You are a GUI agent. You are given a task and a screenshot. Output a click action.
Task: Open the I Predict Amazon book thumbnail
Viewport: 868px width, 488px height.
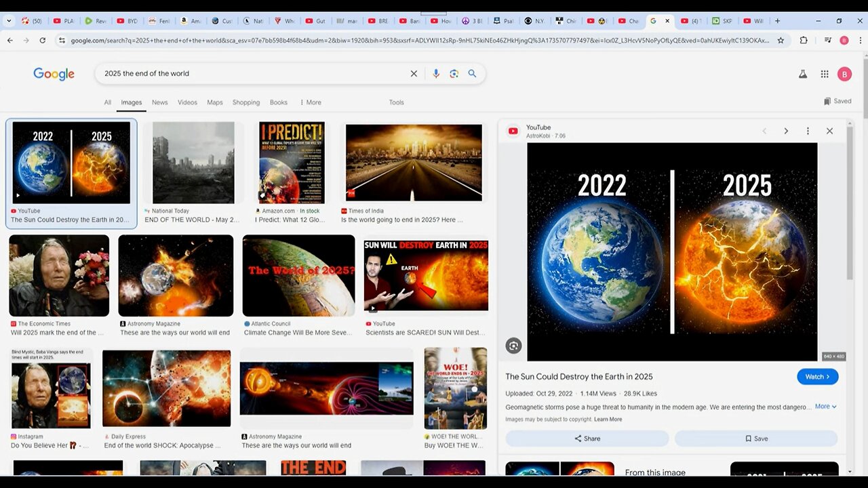pos(292,163)
